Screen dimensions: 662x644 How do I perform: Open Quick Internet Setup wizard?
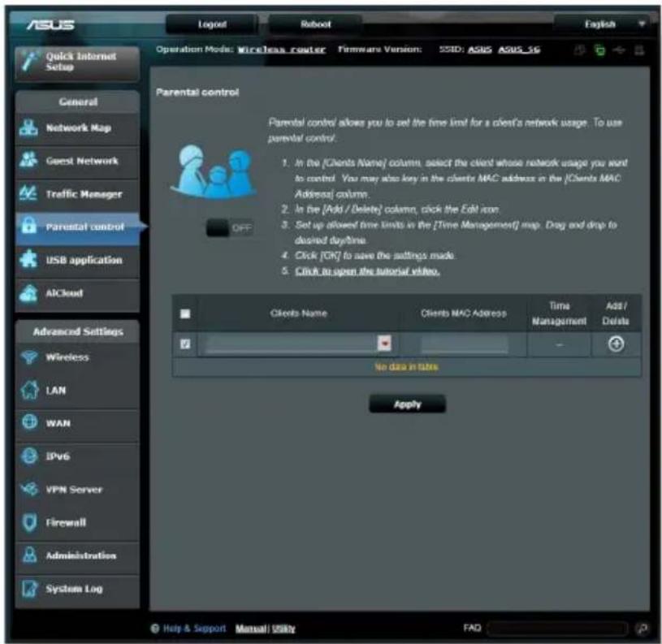[77, 63]
